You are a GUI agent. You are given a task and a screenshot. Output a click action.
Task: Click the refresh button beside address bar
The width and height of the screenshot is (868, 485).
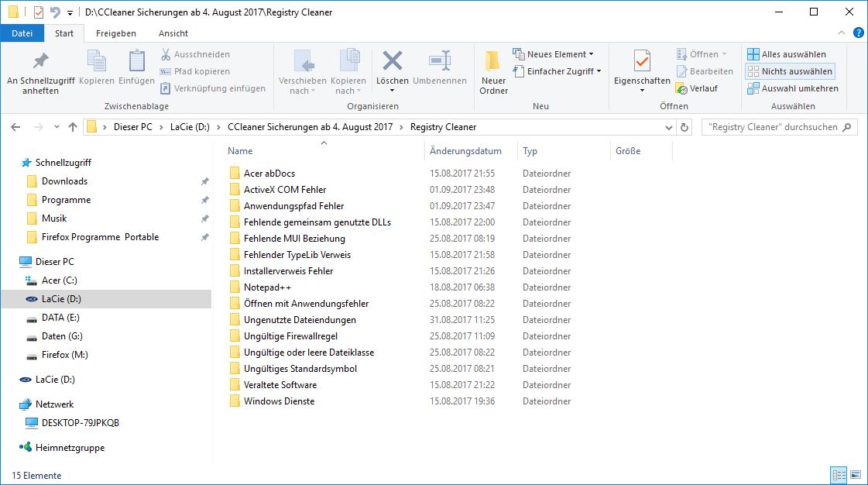point(684,127)
